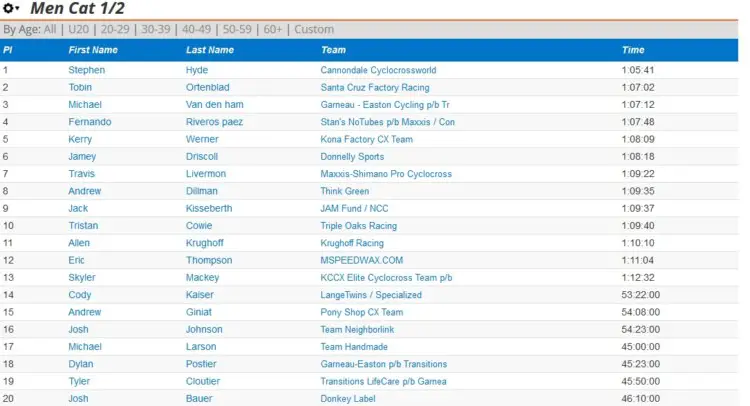Open Donkey Label team link
The image size is (750, 406).
pos(348,398)
